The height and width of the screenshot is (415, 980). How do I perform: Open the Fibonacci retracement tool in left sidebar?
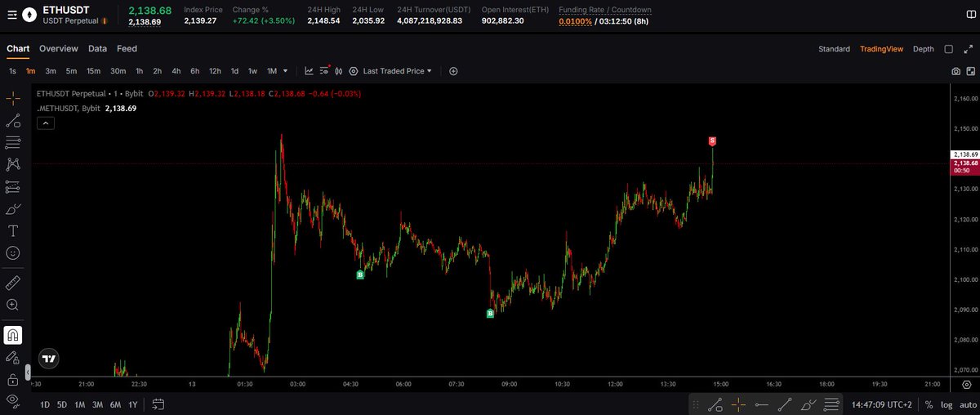(13, 142)
